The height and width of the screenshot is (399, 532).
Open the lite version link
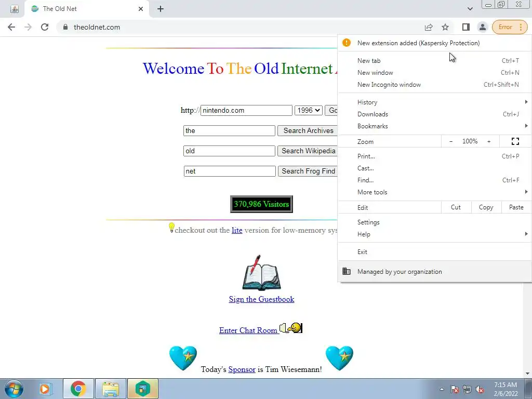pos(237,230)
